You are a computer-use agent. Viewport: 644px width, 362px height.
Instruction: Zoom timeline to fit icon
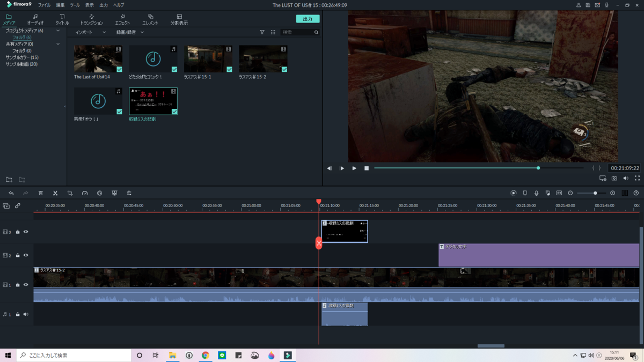(x=559, y=193)
